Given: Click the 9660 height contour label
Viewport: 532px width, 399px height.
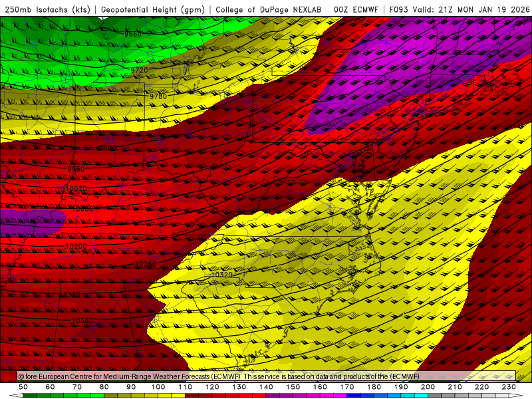Looking at the screenshot, I should coord(132,34).
